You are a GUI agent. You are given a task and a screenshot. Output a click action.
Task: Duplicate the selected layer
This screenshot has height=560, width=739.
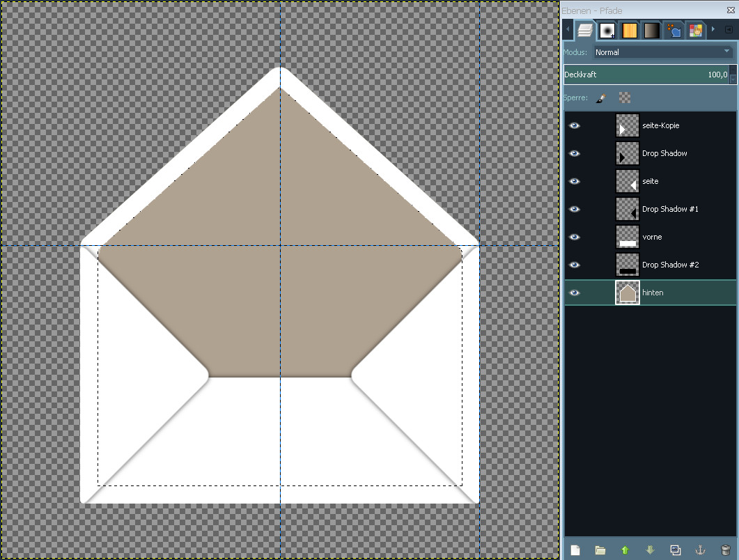pos(675,550)
